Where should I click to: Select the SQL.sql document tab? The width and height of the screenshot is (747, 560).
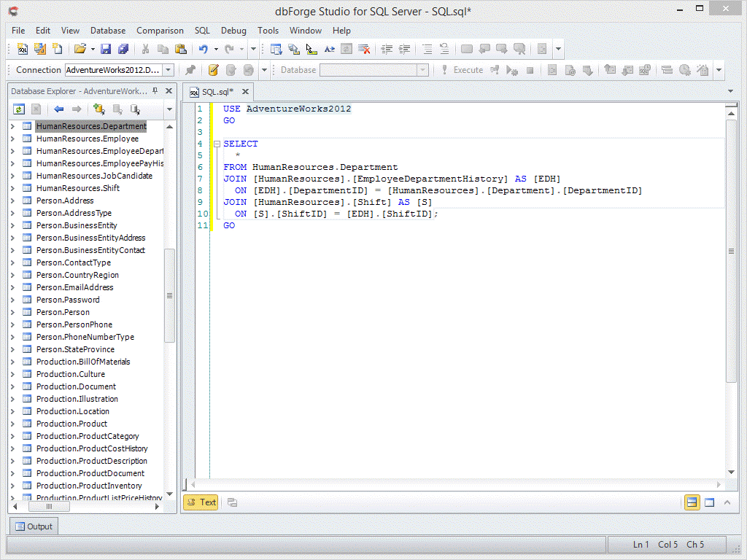point(217,92)
